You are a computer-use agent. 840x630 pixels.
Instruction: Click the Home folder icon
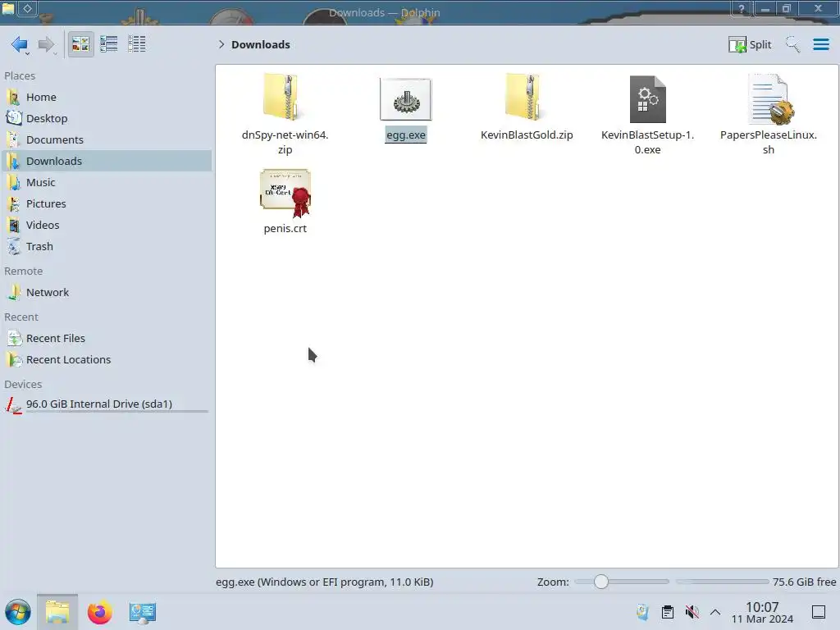[x=14, y=97]
